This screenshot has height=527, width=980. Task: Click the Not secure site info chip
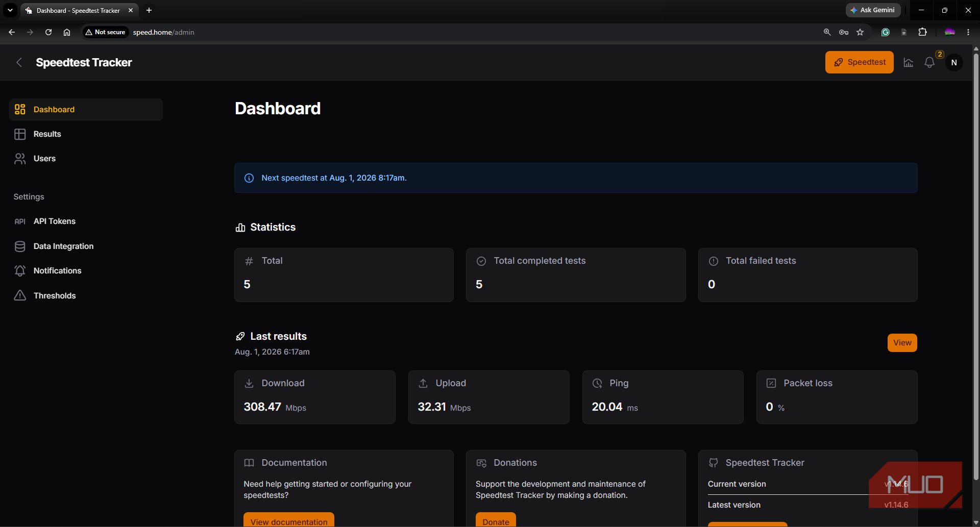(x=106, y=32)
